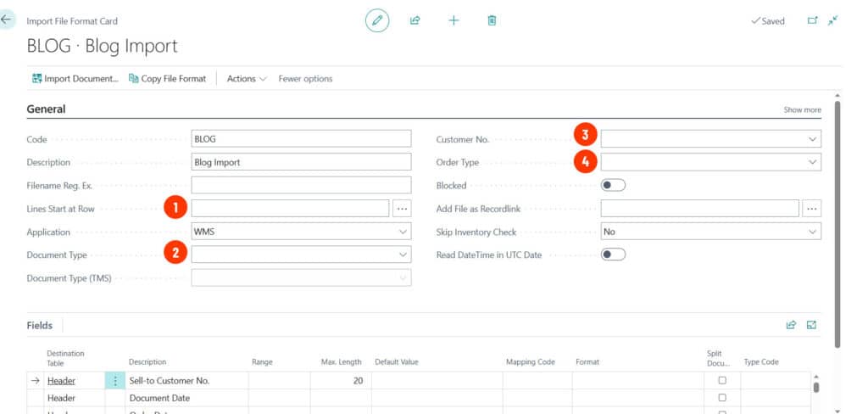Collapse page using diagonal arrows icon
Screen dimensions: 868x414
coord(833,20)
